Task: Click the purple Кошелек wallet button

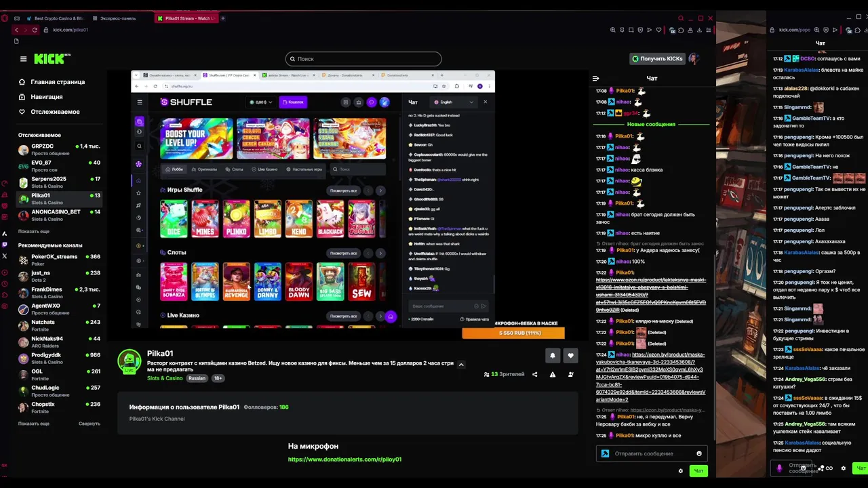Action: click(x=293, y=102)
